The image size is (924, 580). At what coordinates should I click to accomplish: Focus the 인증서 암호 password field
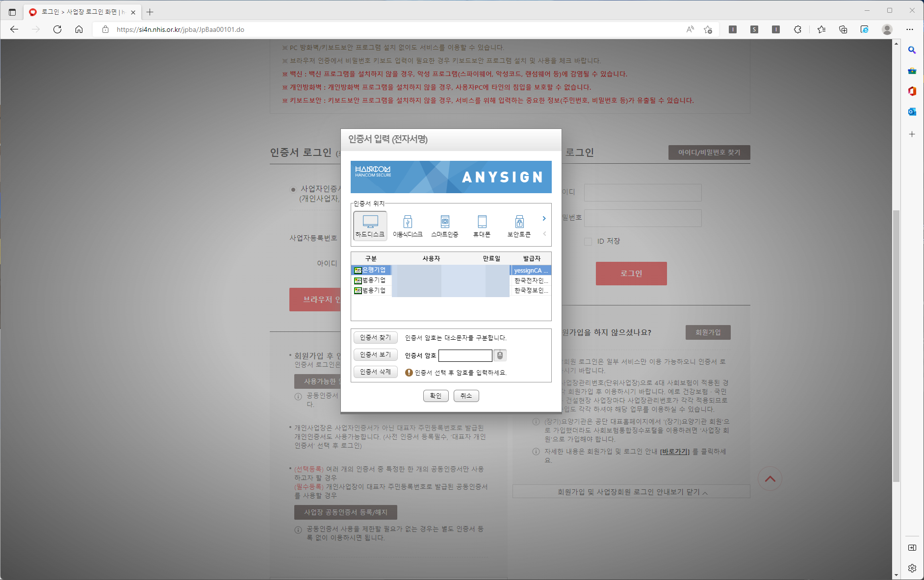click(465, 355)
